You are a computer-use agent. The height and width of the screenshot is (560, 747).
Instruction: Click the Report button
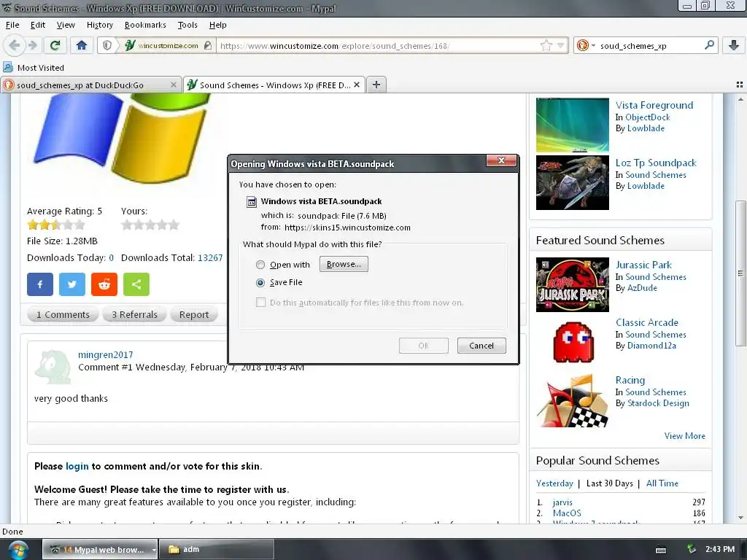point(194,314)
